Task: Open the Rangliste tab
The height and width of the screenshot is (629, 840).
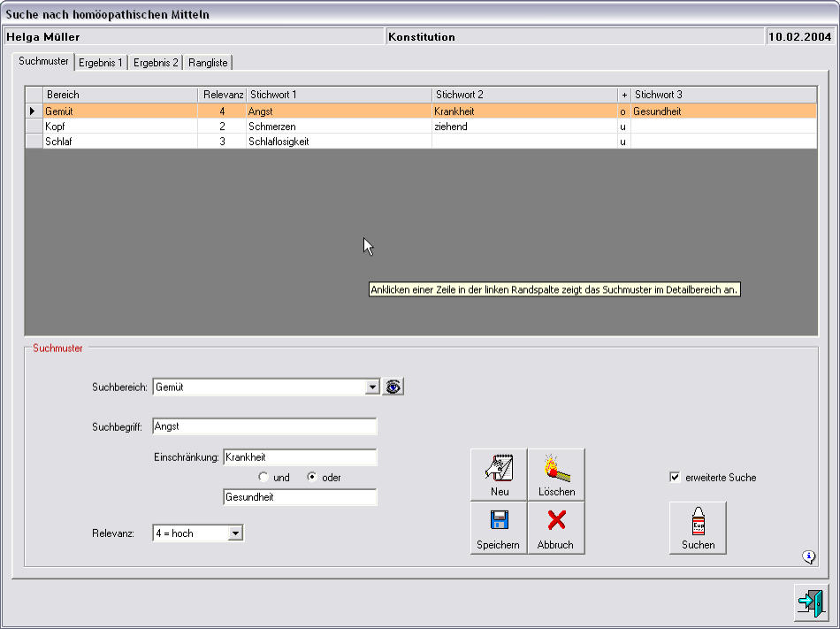Action: click(x=208, y=63)
